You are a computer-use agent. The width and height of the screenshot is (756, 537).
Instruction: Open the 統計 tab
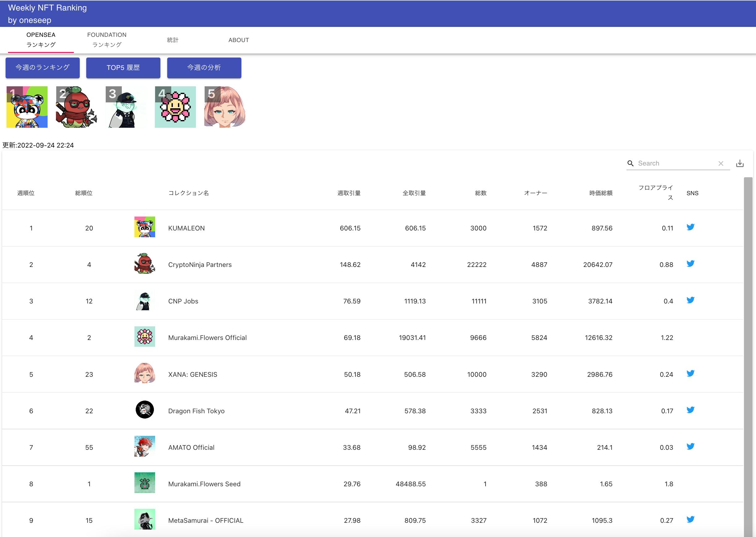coord(173,40)
